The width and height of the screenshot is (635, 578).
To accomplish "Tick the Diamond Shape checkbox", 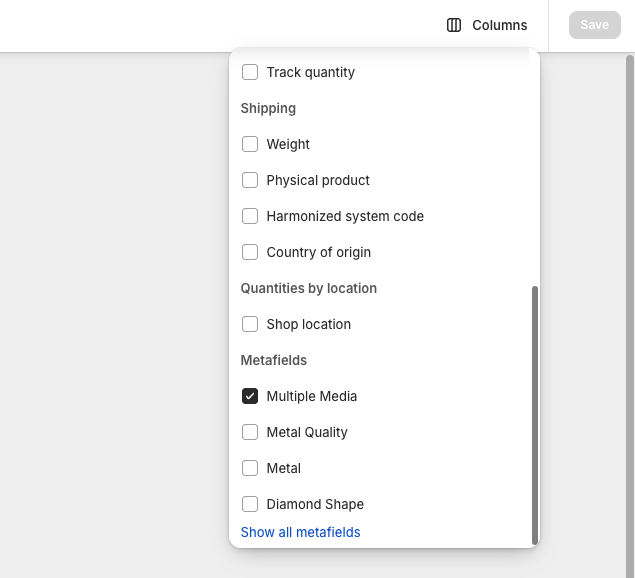I will tap(250, 504).
